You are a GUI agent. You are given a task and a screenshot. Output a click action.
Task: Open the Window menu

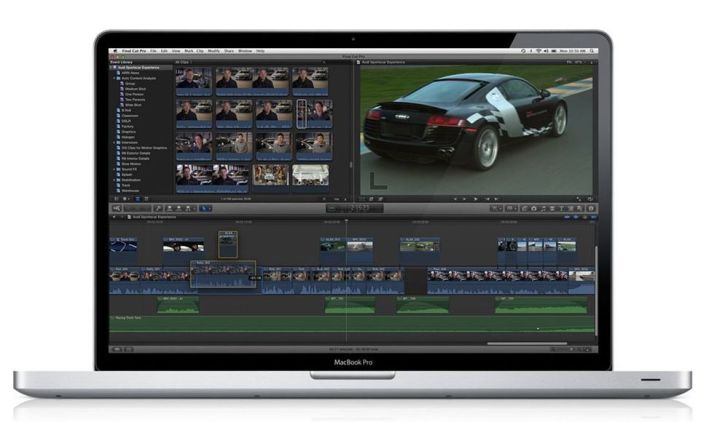245,51
